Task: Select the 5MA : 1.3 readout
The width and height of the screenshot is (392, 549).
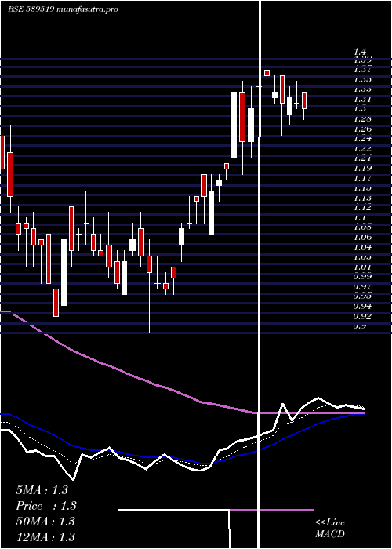Action: (42, 490)
